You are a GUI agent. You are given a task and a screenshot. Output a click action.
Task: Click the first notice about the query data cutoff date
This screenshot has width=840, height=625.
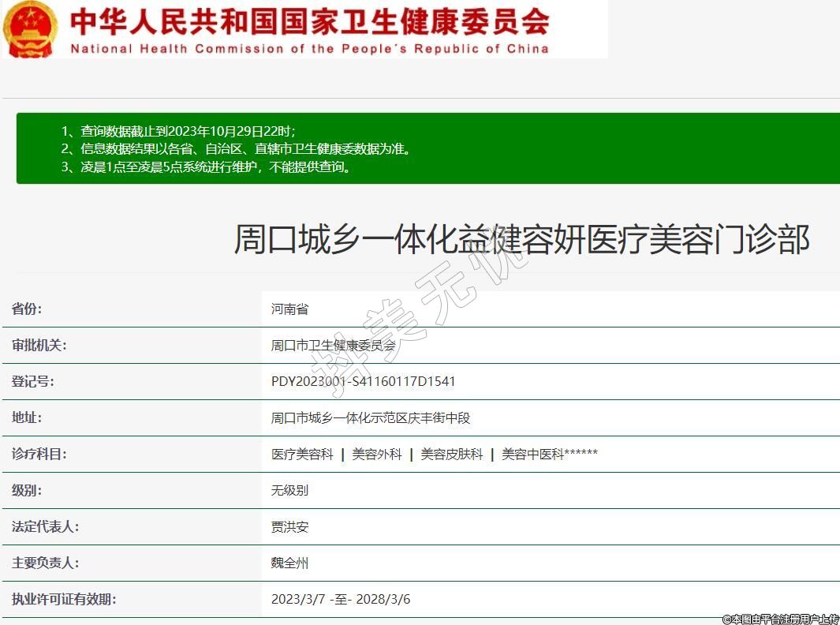178,131
